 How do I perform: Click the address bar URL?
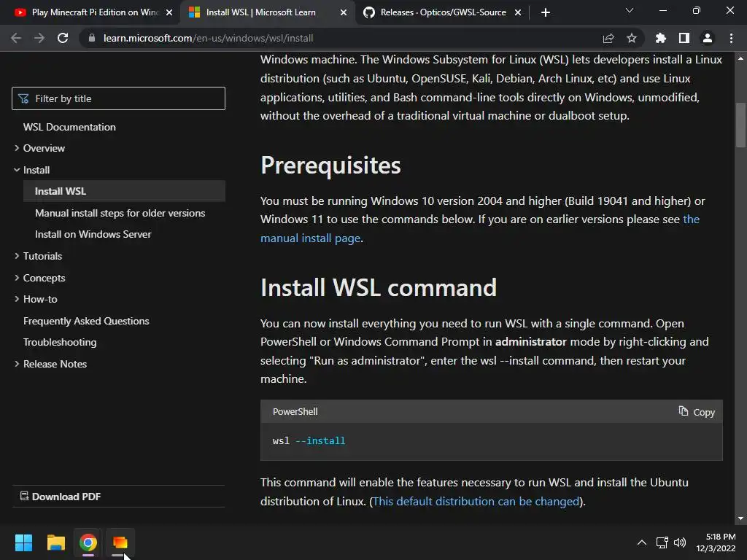click(208, 38)
